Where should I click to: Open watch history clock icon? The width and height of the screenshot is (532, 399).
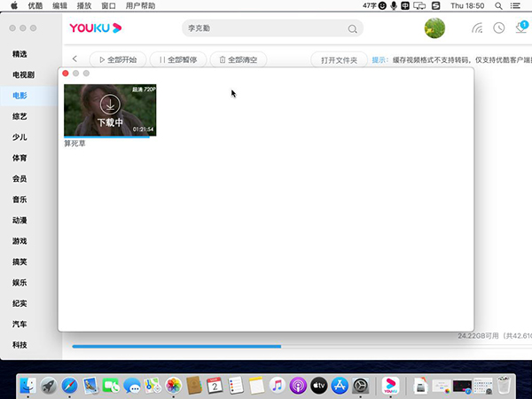coord(499,27)
